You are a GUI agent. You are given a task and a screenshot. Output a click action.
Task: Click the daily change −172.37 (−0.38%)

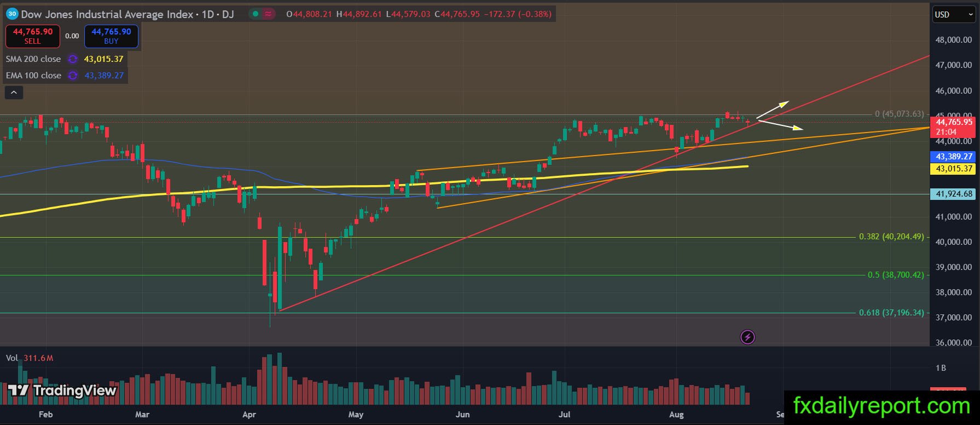(518, 14)
